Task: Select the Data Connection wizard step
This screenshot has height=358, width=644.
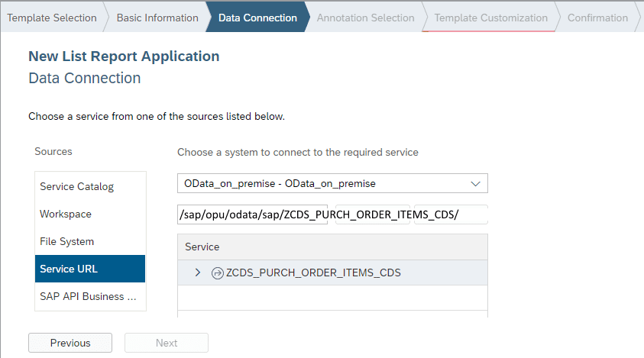Action: coord(257,18)
